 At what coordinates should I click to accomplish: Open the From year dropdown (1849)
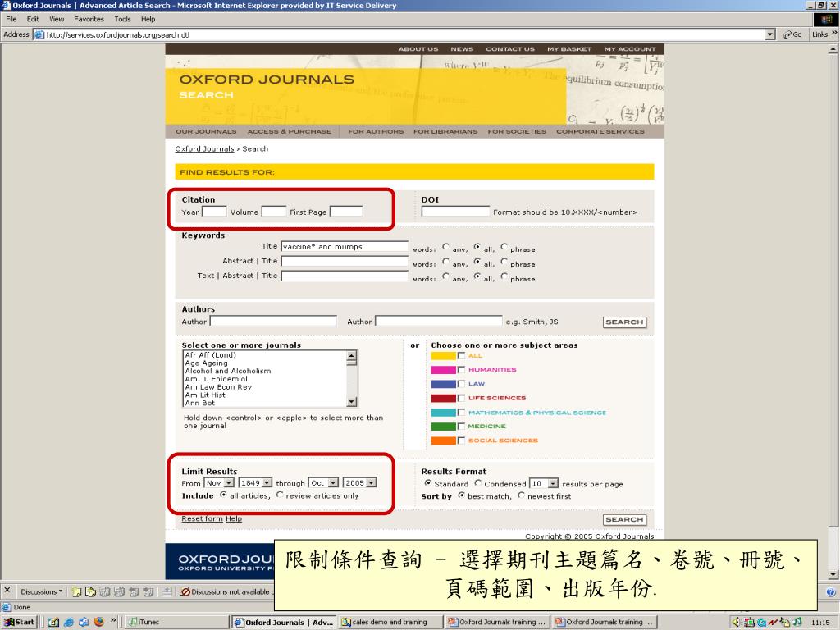(x=267, y=483)
